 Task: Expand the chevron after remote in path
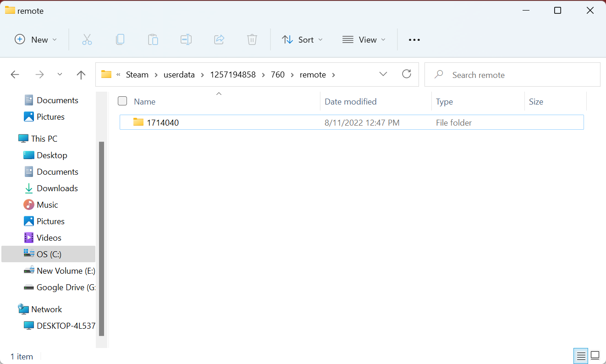point(333,75)
